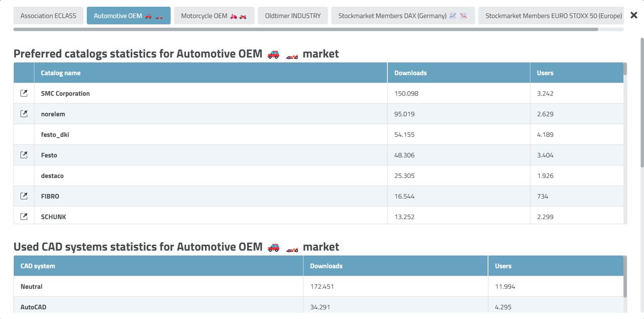Click AutoCAD downloads value 34.291

coord(320,307)
